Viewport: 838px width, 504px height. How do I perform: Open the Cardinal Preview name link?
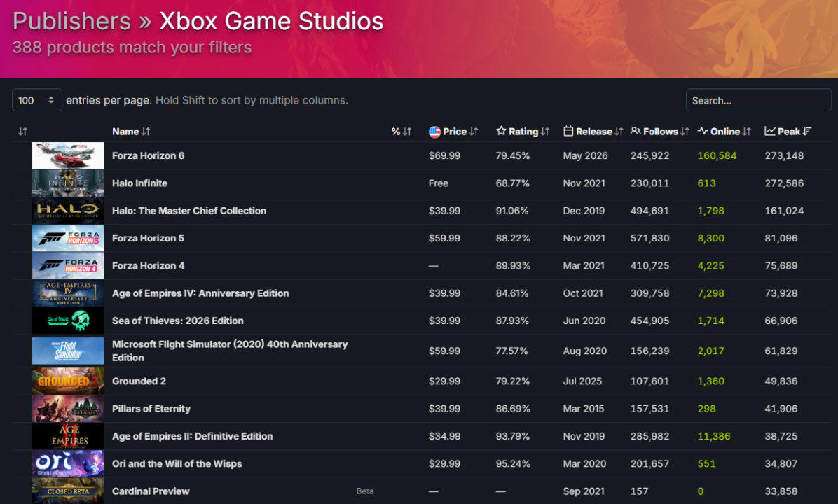tap(151, 491)
